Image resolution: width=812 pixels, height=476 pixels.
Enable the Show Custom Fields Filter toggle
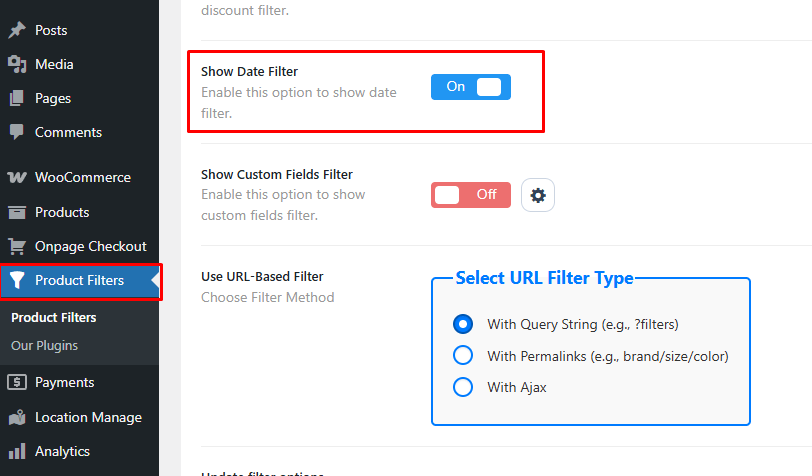[x=471, y=195]
